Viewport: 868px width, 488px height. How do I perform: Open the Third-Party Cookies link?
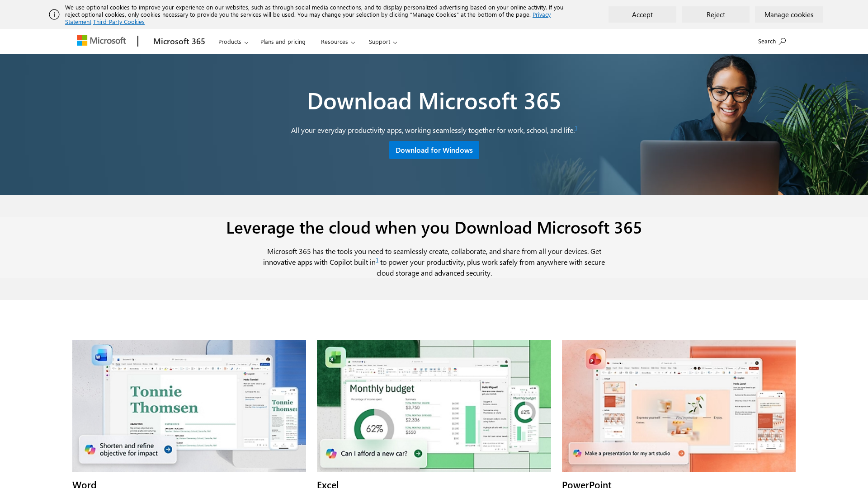tap(119, 22)
